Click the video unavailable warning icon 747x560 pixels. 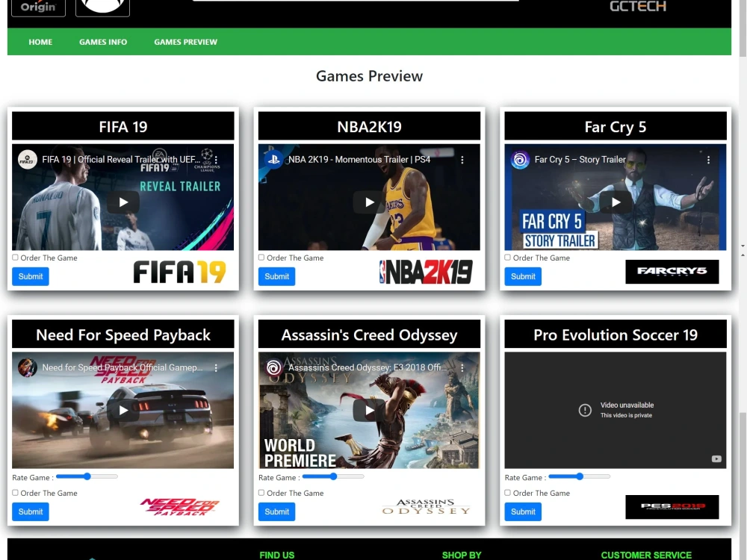coord(585,410)
